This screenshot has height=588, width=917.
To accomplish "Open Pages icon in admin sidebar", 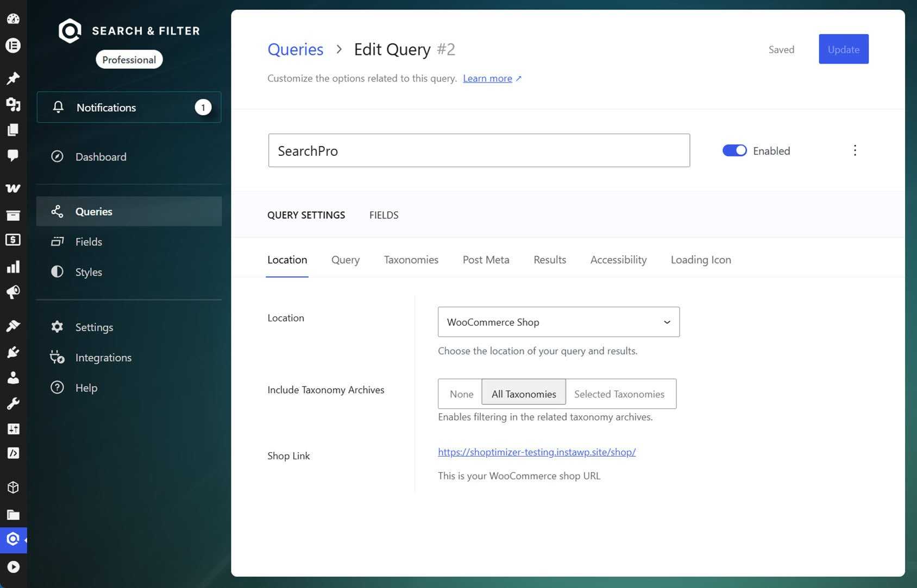I will [x=13, y=130].
